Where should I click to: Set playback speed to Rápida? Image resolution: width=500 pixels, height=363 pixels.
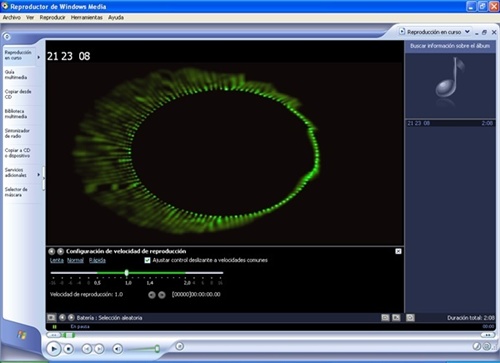(x=97, y=260)
